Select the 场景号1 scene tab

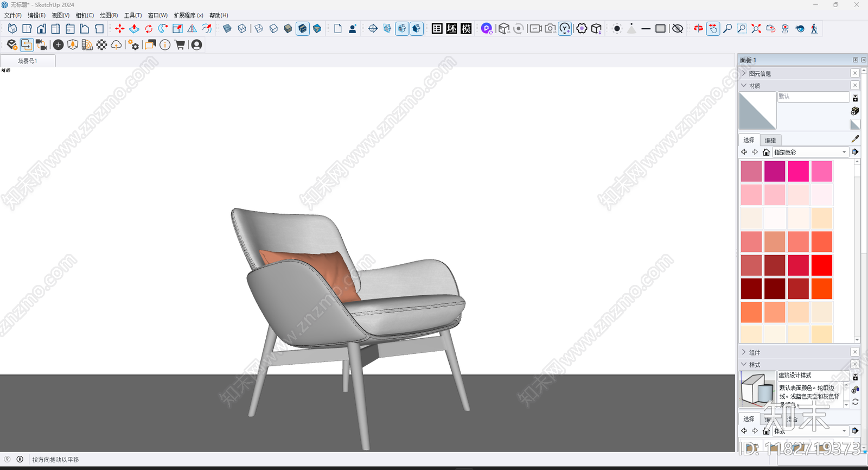[28, 61]
